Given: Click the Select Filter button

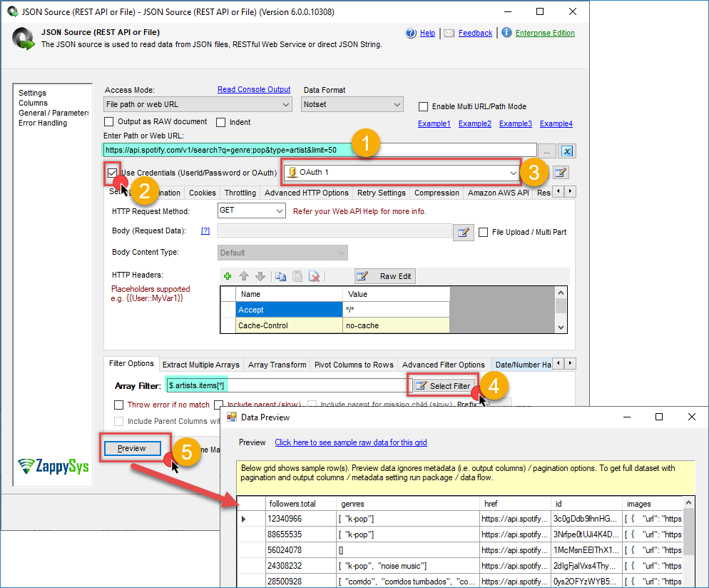Looking at the screenshot, I should (x=443, y=386).
